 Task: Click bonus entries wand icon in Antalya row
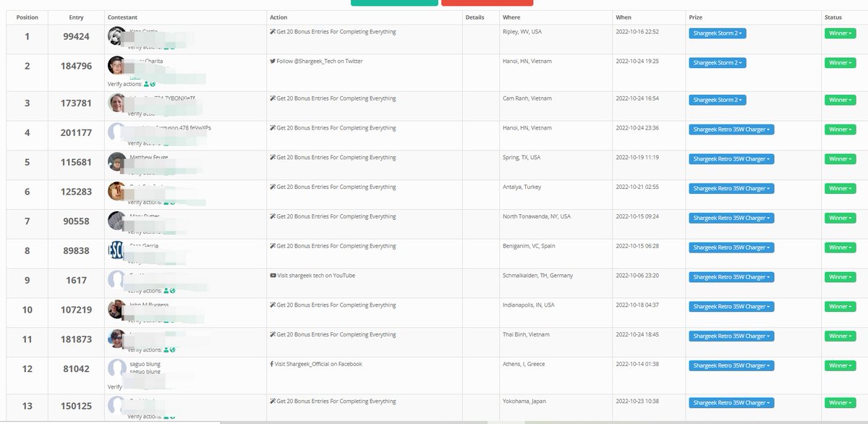coord(273,187)
